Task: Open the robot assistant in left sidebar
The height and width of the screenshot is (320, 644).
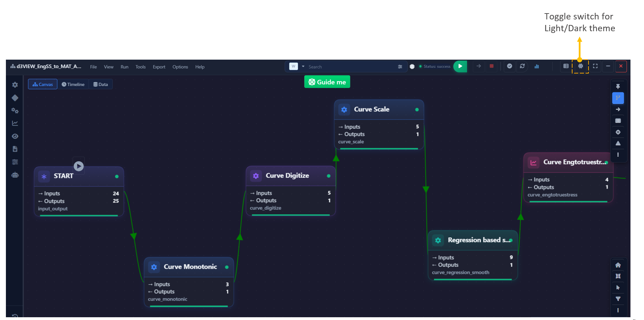Action: click(x=15, y=175)
